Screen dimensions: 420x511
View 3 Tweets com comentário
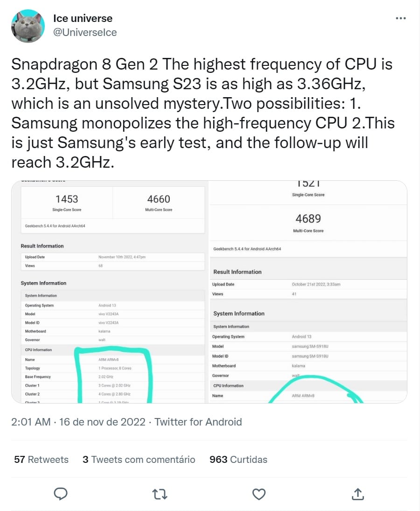coord(139,460)
